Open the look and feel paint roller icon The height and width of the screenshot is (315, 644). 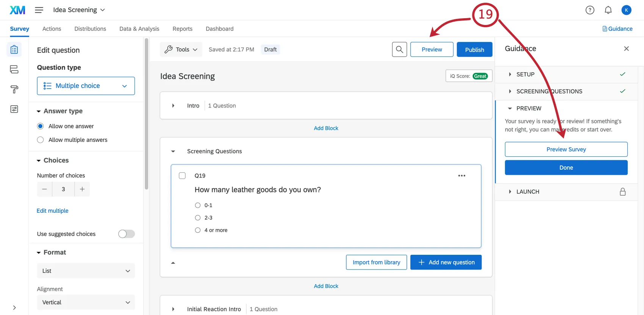(14, 89)
